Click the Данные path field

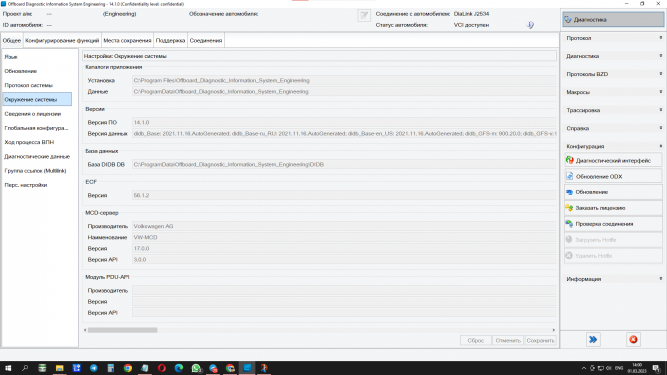tap(344, 91)
